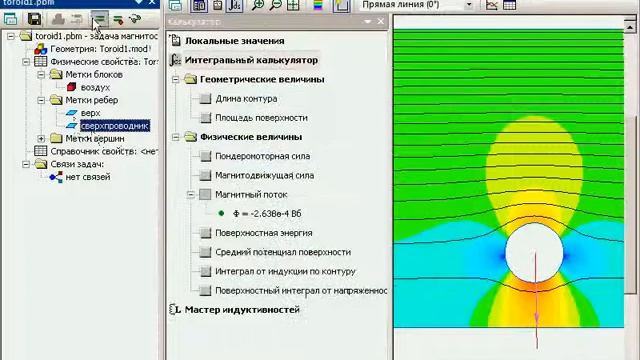Close the calculator panel

[x=381, y=21]
